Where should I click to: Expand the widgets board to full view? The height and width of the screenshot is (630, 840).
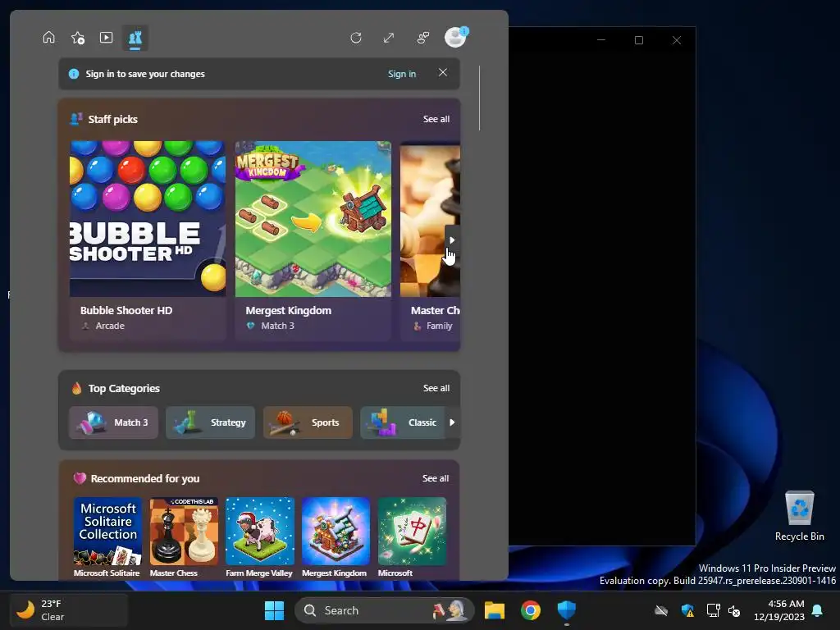tap(389, 38)
